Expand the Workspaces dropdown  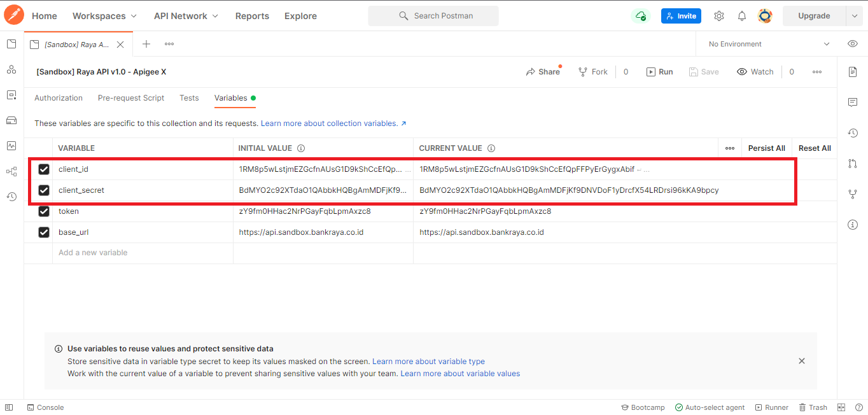point(104,16)
